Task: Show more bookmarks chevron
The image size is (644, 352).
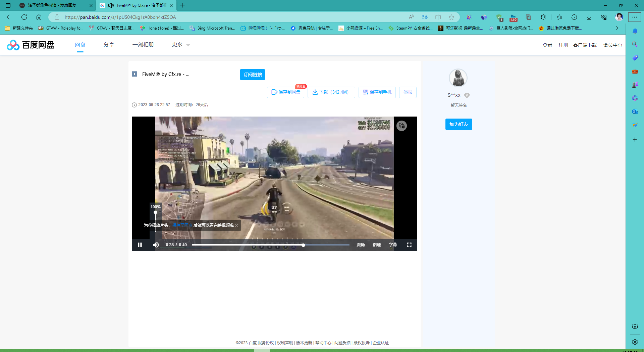Action: (x=617, y=28)
